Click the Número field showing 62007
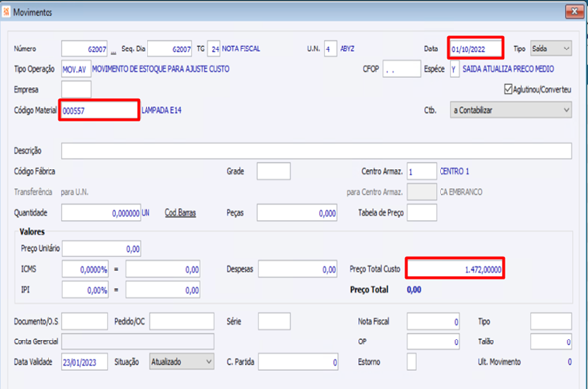Viewport: 588px width, 389px height. pyautogui.click(x=84, y=49)
